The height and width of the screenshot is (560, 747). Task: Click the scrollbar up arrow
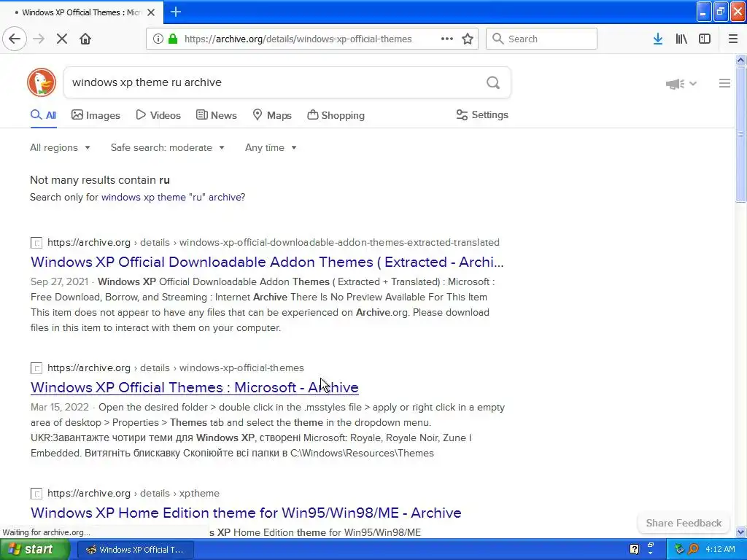tap(740, 60)
